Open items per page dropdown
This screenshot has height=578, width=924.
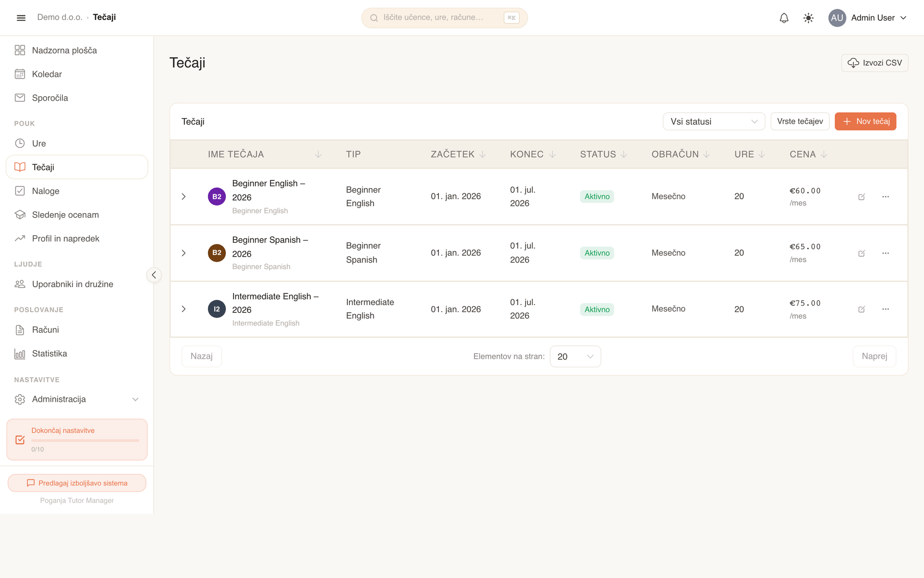pyautogui.click(x=575, y=357)
